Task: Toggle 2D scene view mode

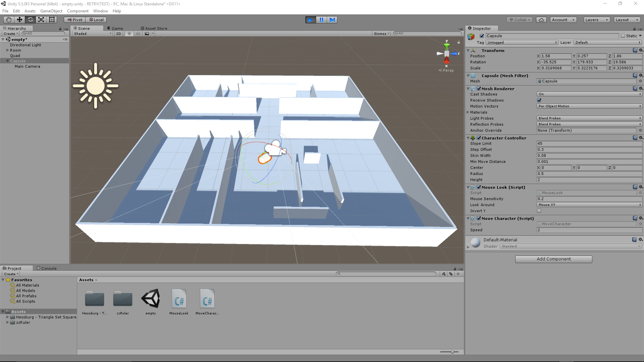Action: click(x=118, y=34)
